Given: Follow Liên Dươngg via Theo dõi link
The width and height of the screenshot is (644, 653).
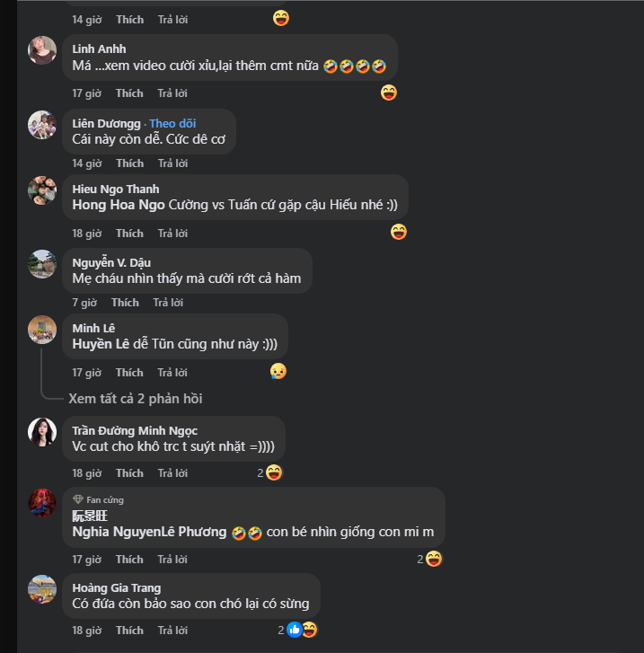Looking at the screenshot, I should click(172, 123).
